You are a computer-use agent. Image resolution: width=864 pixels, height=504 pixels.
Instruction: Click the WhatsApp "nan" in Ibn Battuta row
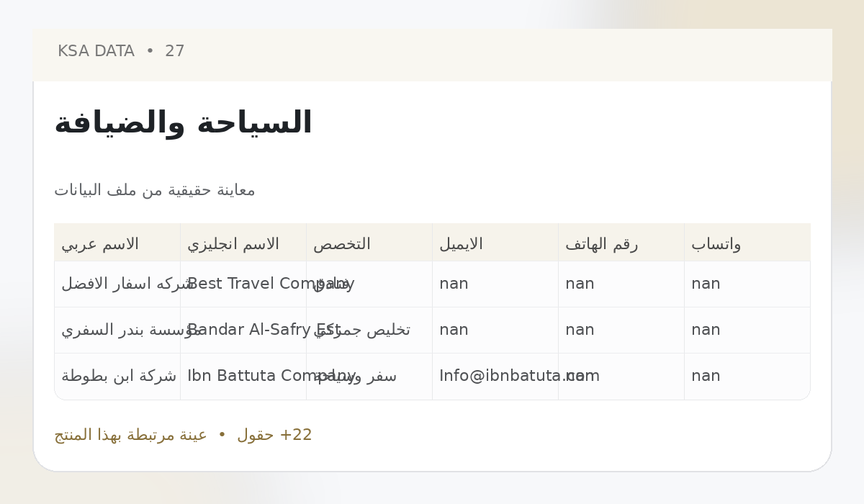click(x=747, y=377)
